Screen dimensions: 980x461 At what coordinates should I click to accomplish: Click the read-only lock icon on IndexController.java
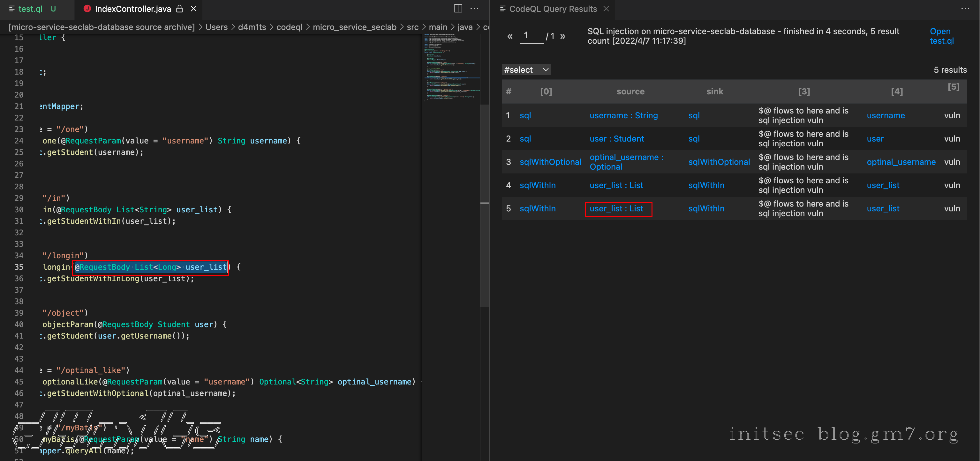pos(180,8)
